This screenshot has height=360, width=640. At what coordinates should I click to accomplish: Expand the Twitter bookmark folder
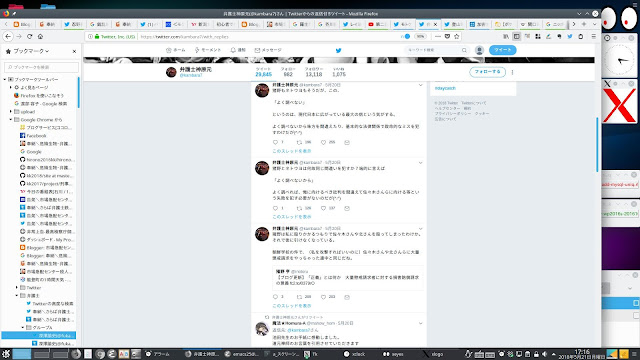pos(17,288)
